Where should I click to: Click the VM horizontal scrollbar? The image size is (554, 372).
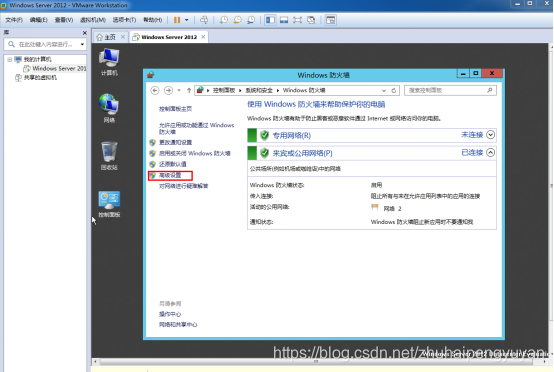[x=316, y=362]
